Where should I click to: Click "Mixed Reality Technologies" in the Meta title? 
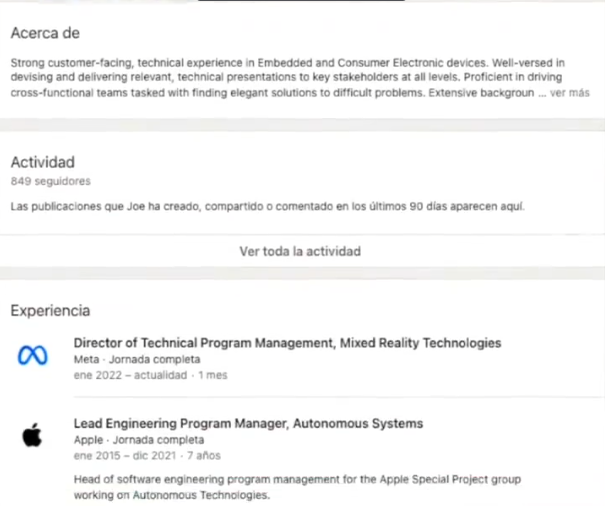click(420, 343)
